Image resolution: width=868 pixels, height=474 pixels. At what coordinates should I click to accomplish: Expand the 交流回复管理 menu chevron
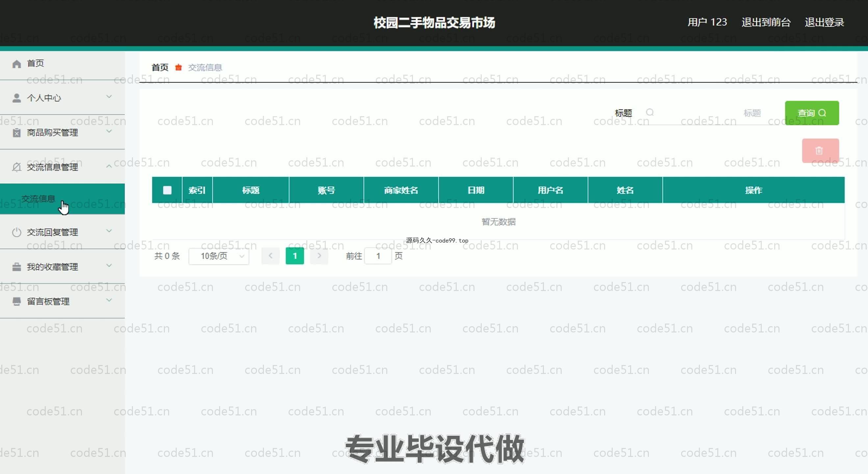(109, 231)
